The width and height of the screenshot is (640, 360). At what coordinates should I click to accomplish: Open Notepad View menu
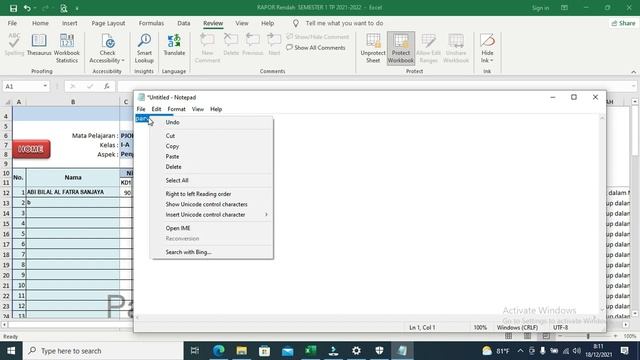[198, 109]
